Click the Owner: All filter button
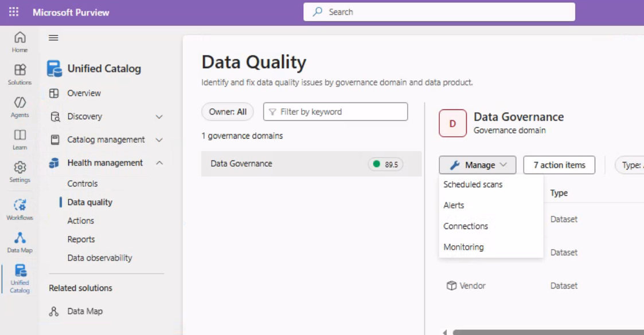This screenshot has width=644, height=335. tap(227, 112)
